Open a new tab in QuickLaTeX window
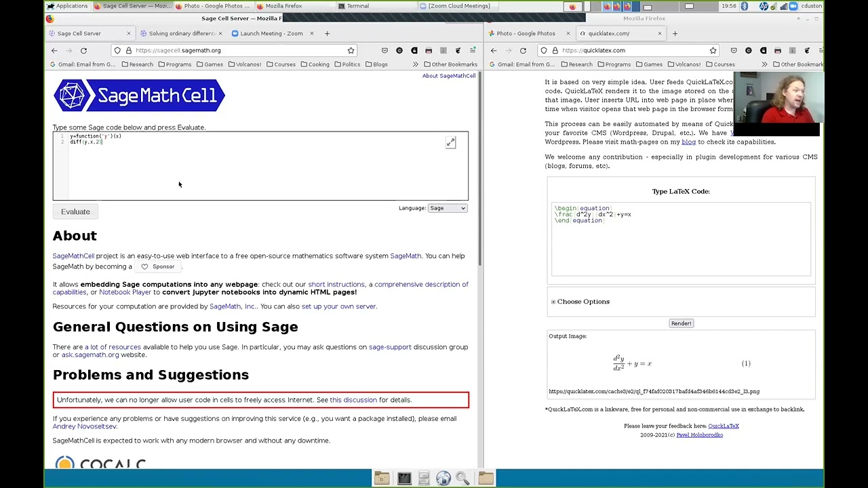The height and width of the screenshot is (488, 868). tap(675, 33)
